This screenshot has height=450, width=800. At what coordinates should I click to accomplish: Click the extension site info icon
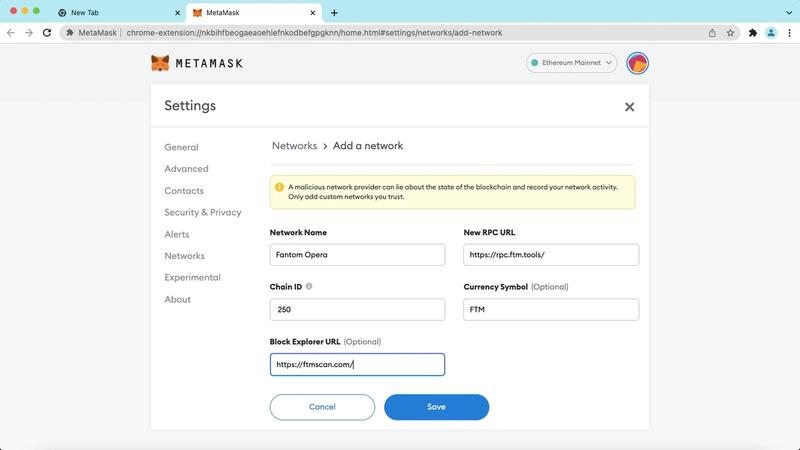[x=70, y=33]
